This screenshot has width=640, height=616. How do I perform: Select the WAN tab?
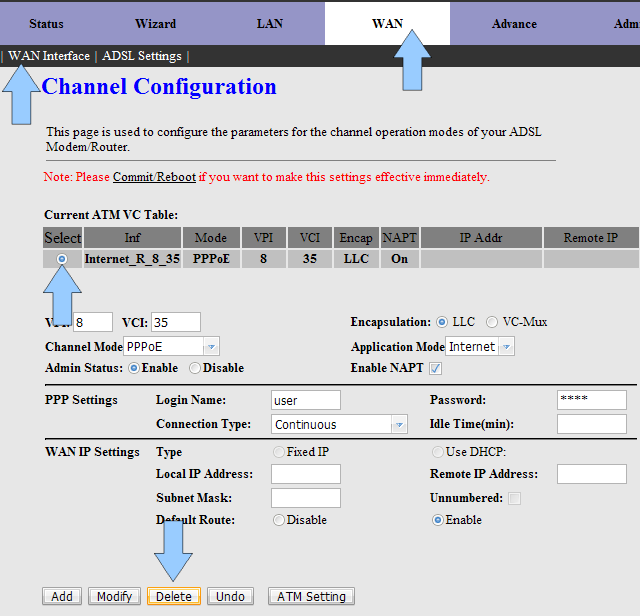[x=387, y=24]
